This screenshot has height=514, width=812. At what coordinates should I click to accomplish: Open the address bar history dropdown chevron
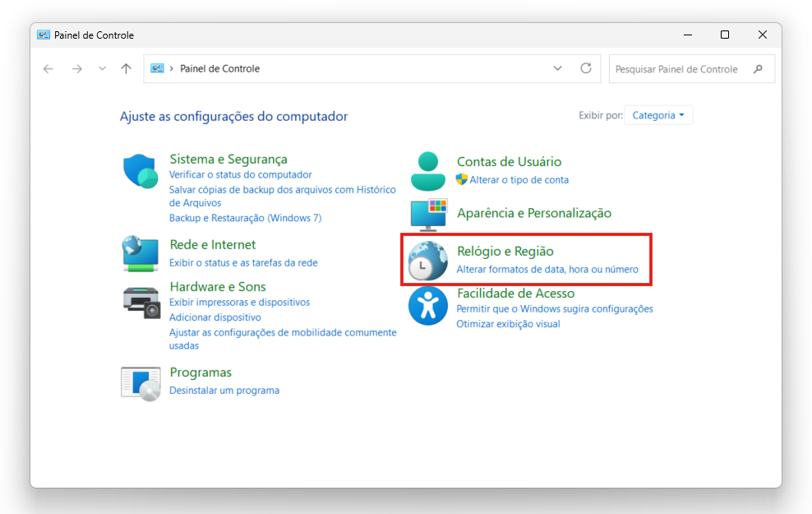point(558,69)
